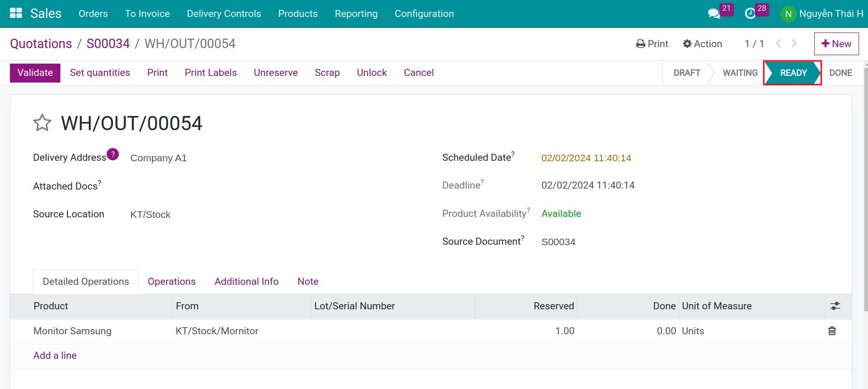Open the Action gear dropdown
This screenshot has height=389, width=868.
click(702, 44)
